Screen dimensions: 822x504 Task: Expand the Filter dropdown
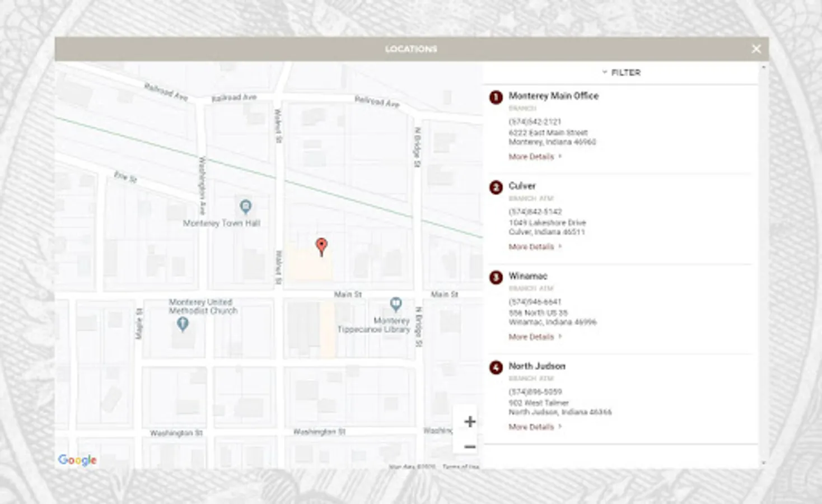(621, 72)
